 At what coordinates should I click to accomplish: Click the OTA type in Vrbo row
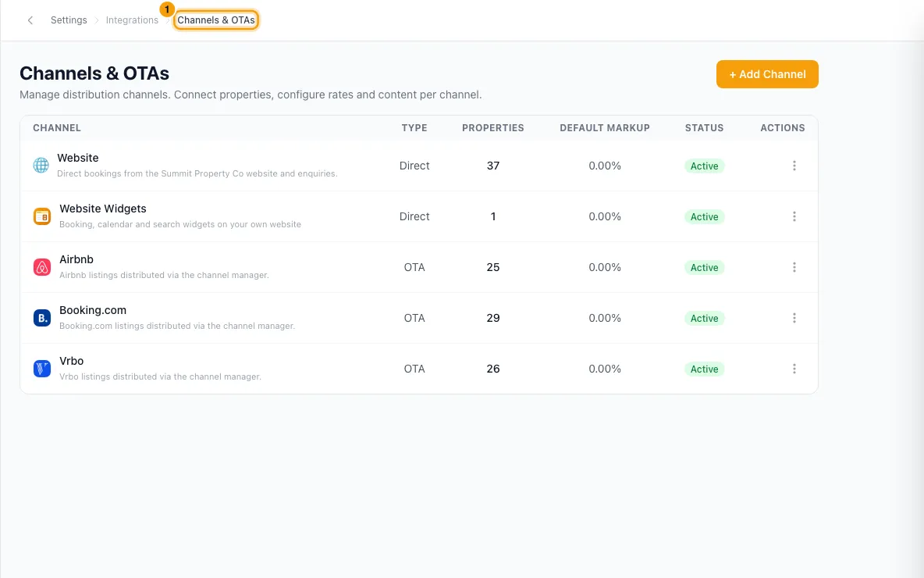tap(414, 369)
